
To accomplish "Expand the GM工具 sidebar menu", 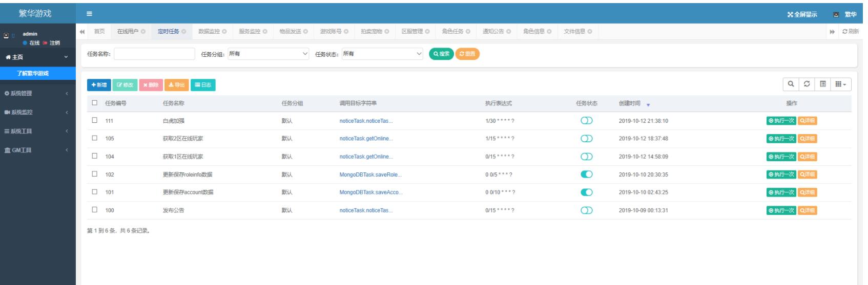I will pyautogui.click(x=36, y=149).
